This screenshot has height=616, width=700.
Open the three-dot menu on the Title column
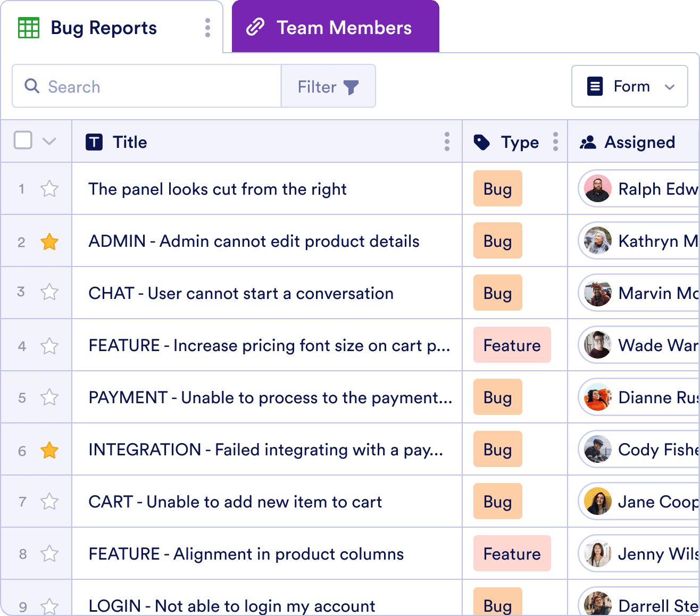tap(447, 142)
